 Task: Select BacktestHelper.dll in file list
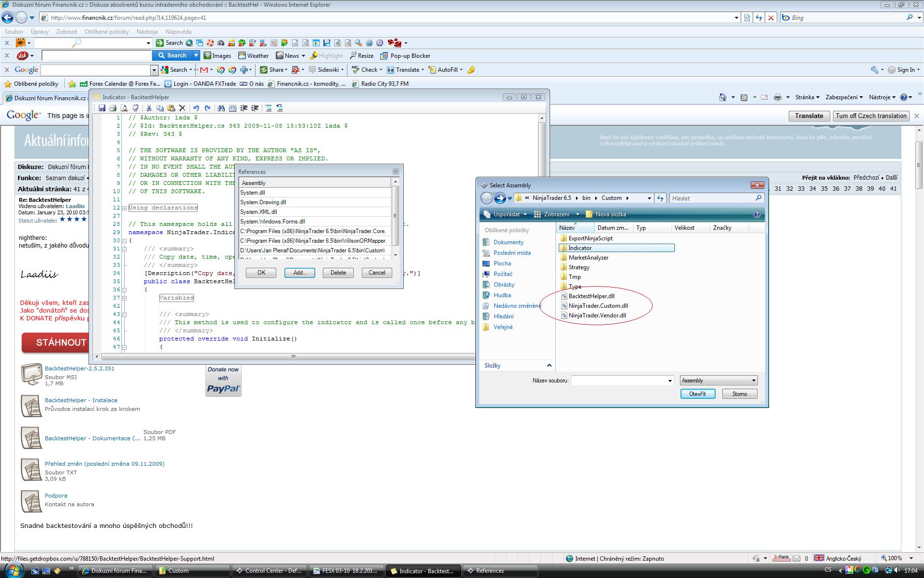(x=591, y=296)
